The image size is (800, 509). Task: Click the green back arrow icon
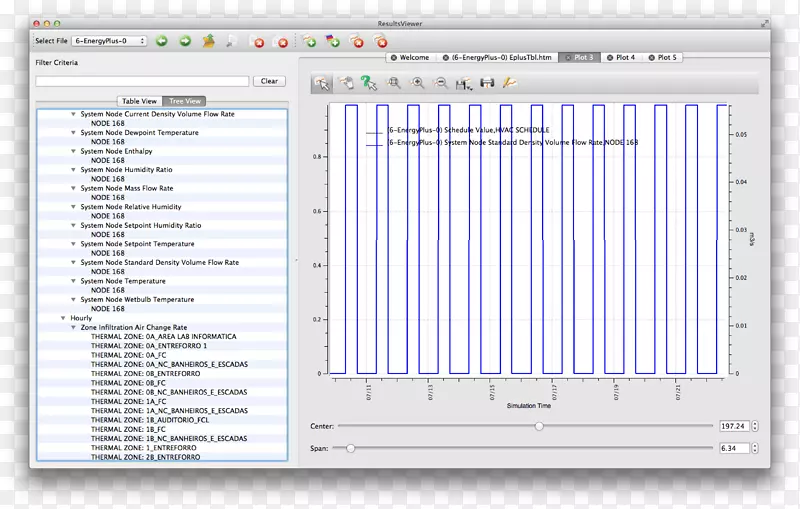(x=162, y=41)
